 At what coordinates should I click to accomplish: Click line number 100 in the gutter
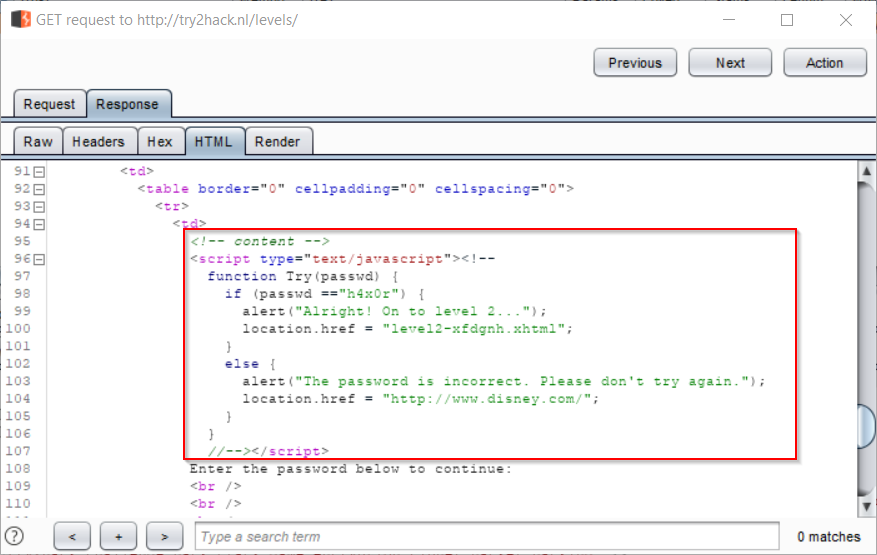pyautogui.click(x=18, y=328)
